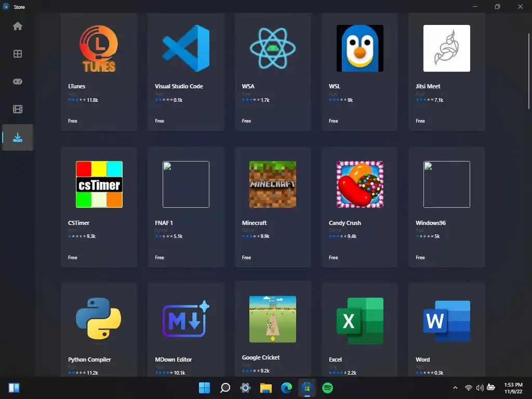
Task: Click the Store window vertical scrollbar
Action: (528, 71)
